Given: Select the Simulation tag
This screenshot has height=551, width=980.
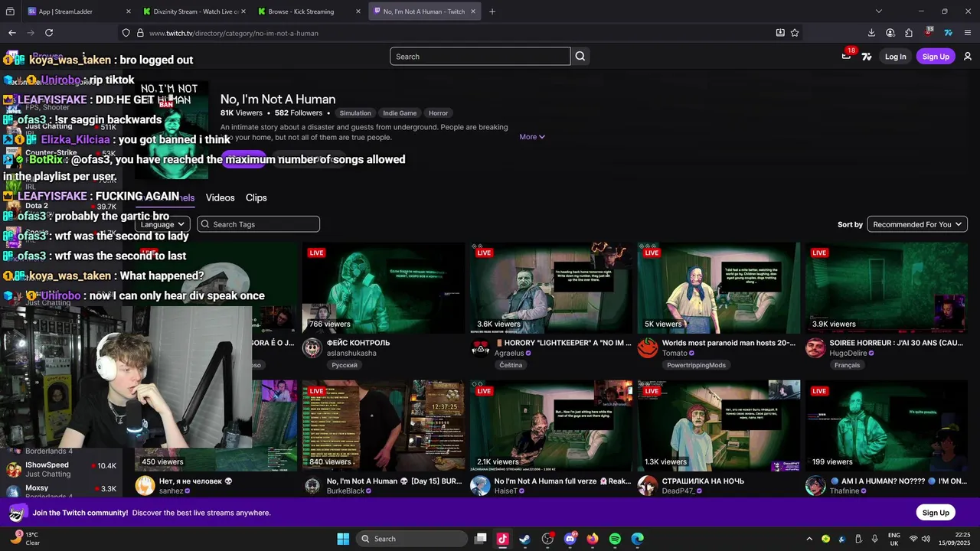Looking at the screenshot, I should click(355, 113).
